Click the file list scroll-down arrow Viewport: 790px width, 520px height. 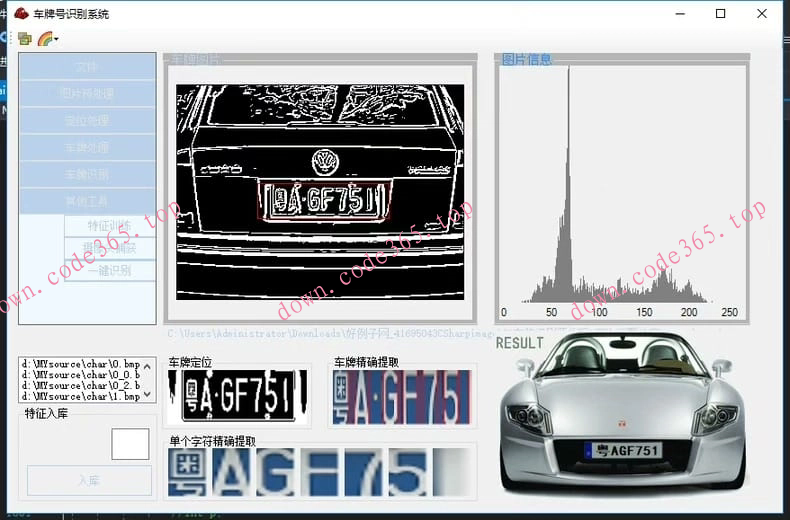[147, 394]
